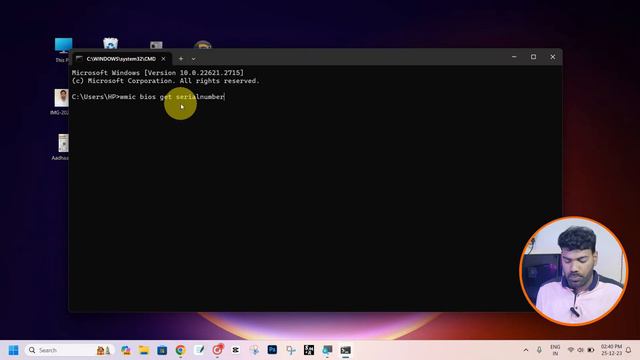The width and height of the screenshot is (640, 360).
Task: Open the clock showing 02:40 PM
Action: point(611,350)
